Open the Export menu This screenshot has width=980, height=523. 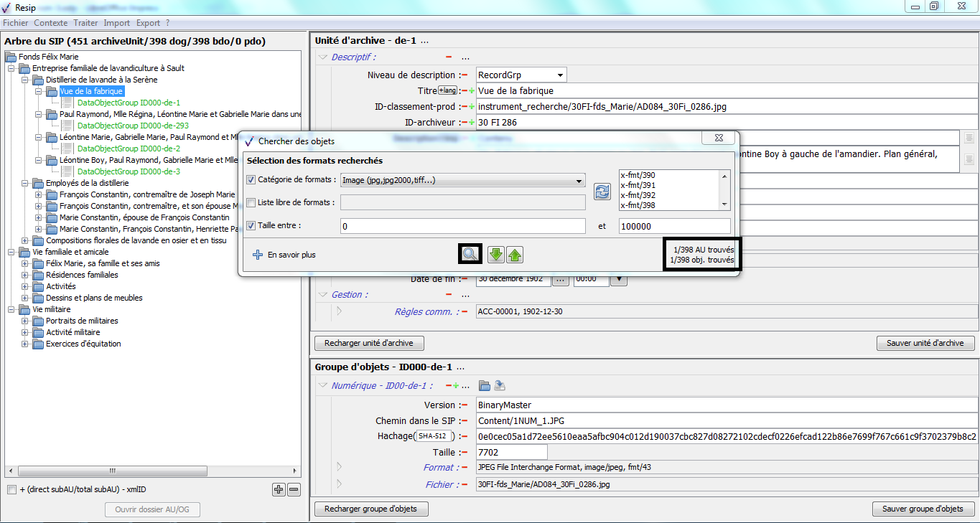pos(148,23)
